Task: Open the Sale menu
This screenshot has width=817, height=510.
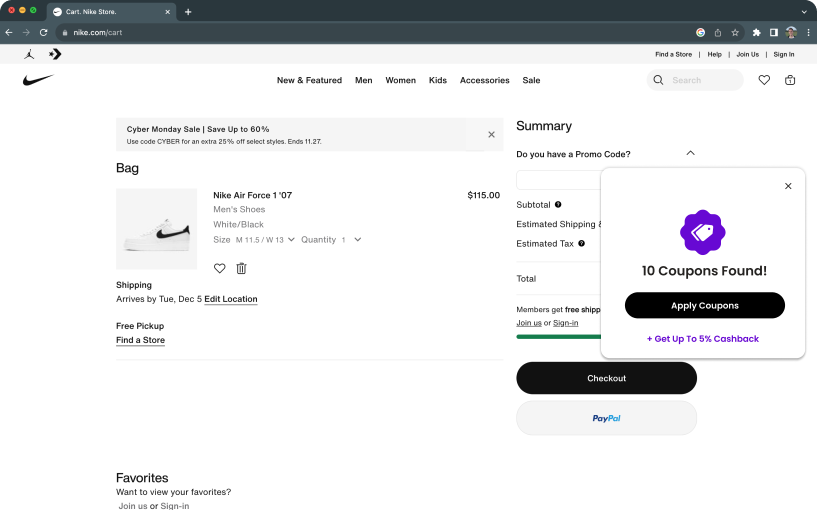Action: (x=531, y=80)
